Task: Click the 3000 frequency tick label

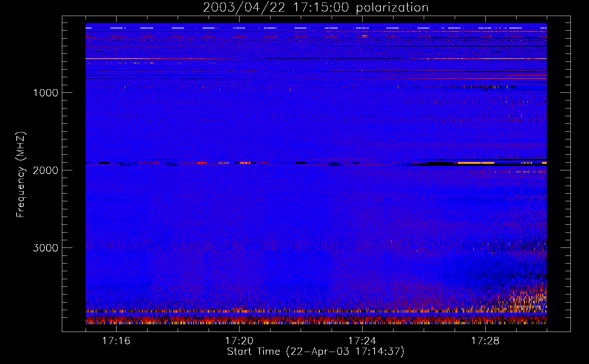Action: (x=46, y=248)
